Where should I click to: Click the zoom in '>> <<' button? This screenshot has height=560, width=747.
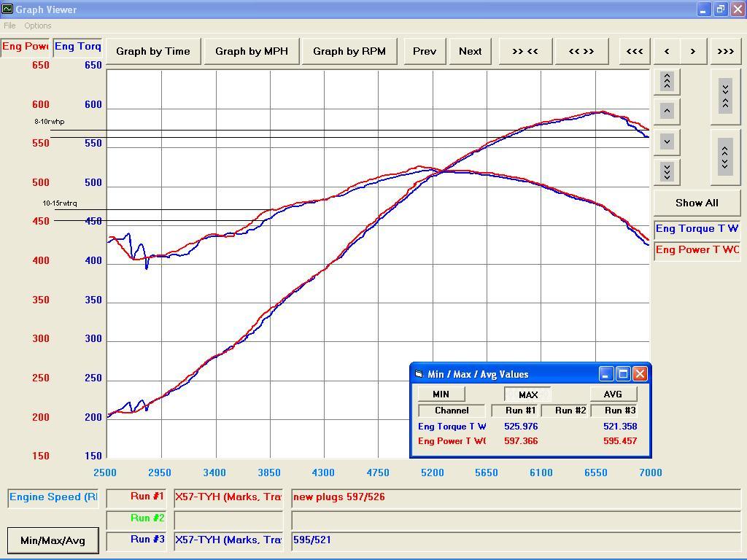(x=525, y=52)
